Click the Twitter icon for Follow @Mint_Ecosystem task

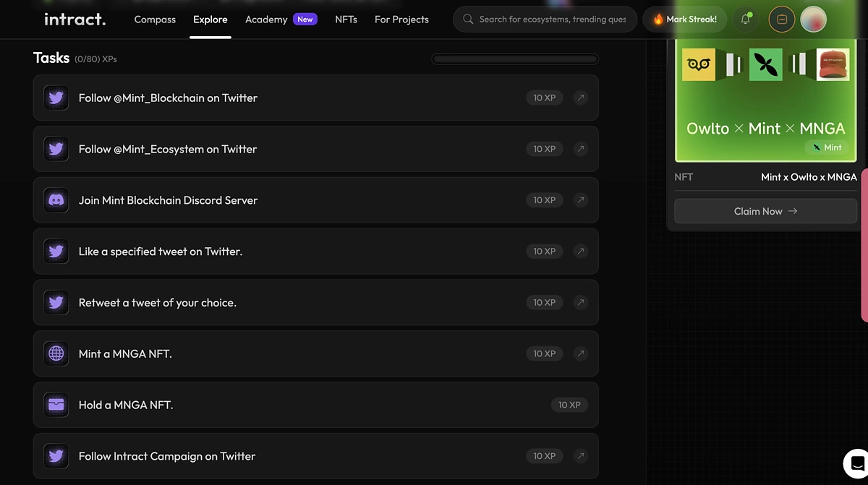pyautogui.click(x=56, y=149)
